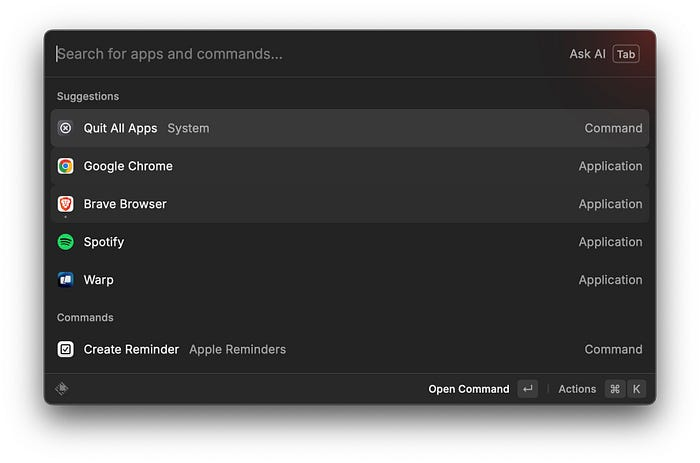Open the Actions menu
The height and width of the screenshot is (463, 700).
tap(577, 389)
